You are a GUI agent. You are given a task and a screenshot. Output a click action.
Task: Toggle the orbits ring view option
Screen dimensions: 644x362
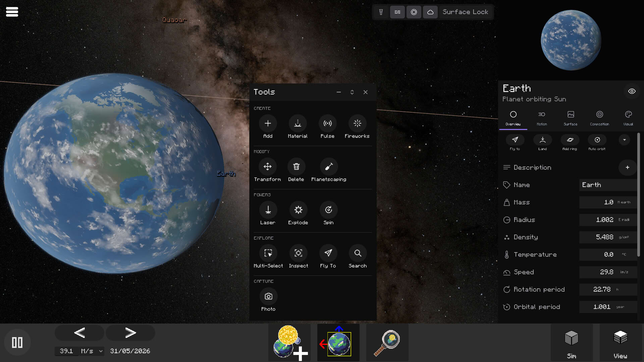414,12
